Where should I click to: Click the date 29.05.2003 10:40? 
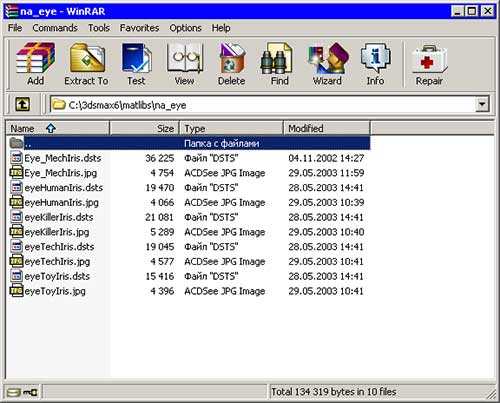pyautogui.click(x=326, y=232)
